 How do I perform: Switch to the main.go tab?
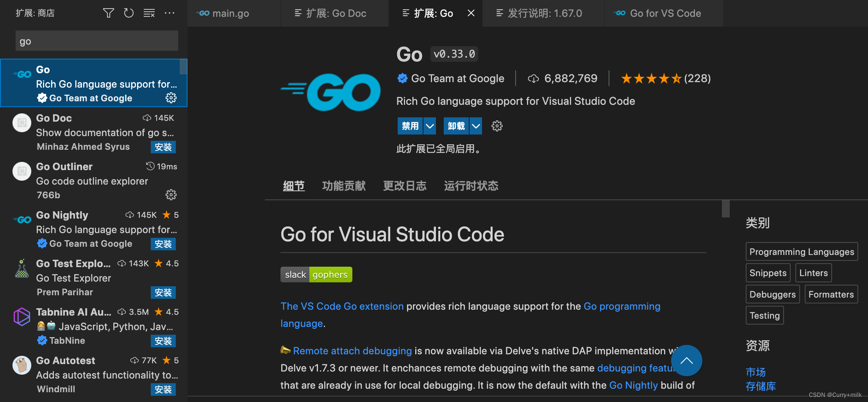pos(234,13)
